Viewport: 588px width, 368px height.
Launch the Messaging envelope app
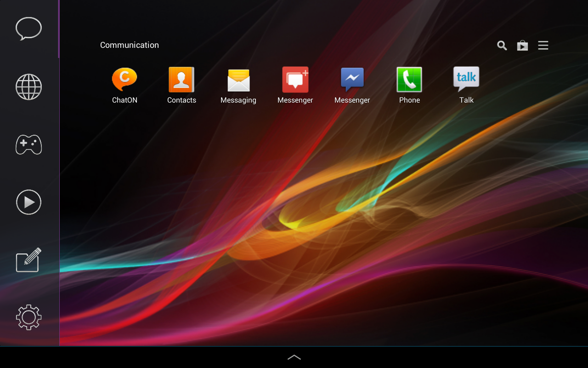[x=238, y=86]
